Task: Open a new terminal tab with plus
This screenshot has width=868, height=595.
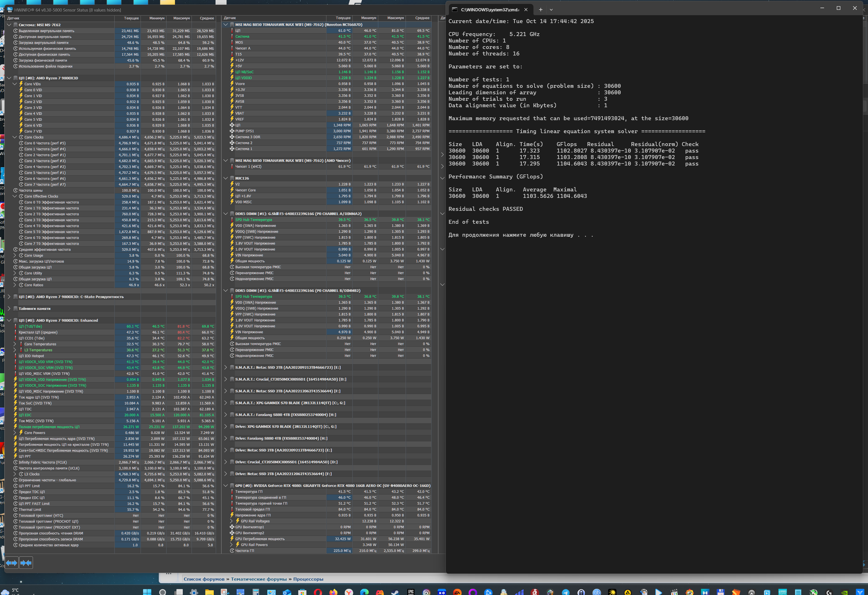Action: [540, 9]
